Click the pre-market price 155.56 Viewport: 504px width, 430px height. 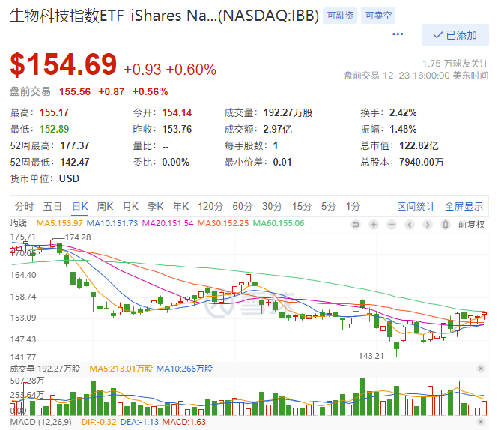75,91
